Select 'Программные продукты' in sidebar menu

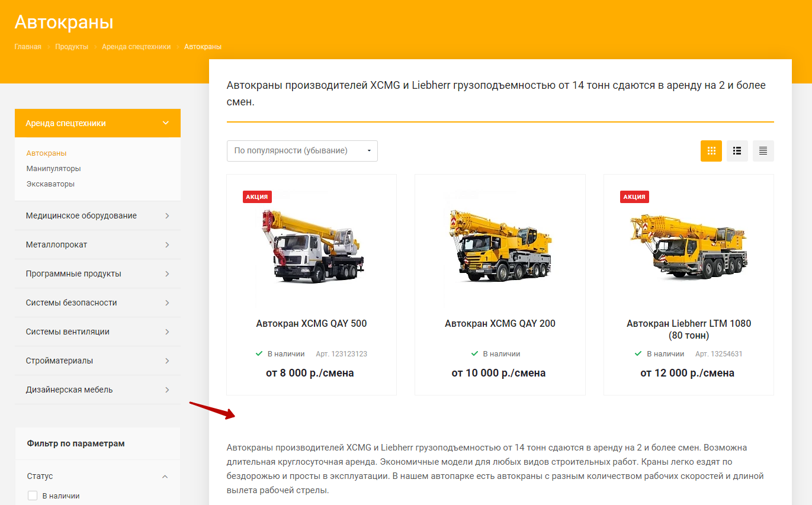(73, 274)
